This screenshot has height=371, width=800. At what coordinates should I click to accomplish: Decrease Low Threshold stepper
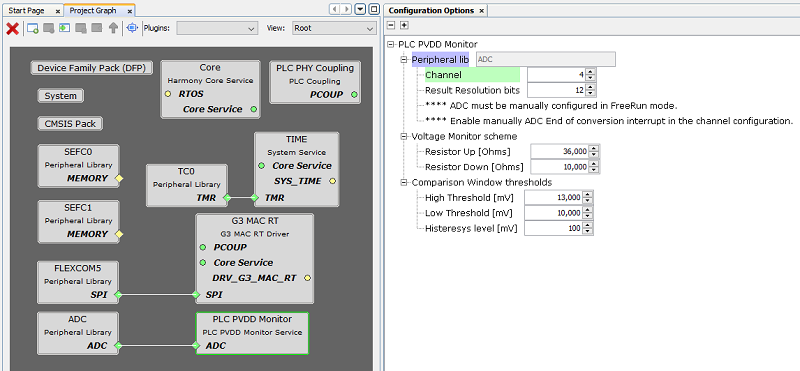point(587,216)
